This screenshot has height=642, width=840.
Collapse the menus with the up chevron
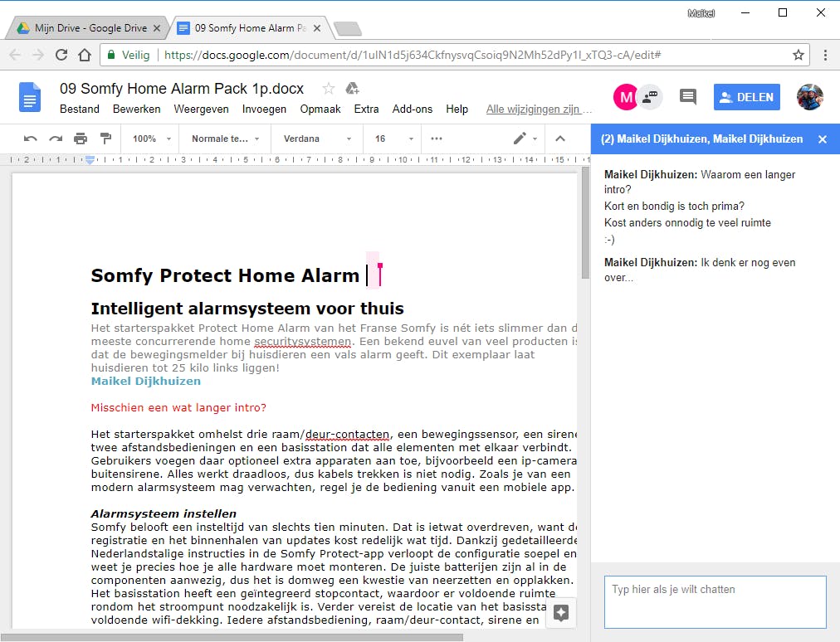click(560, 139)
